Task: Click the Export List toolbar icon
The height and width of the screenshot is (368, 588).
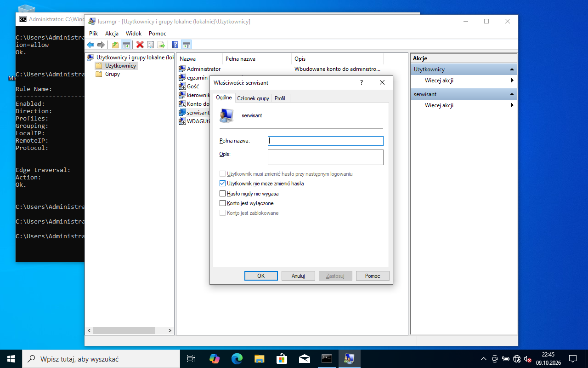Action: point(161,45)
